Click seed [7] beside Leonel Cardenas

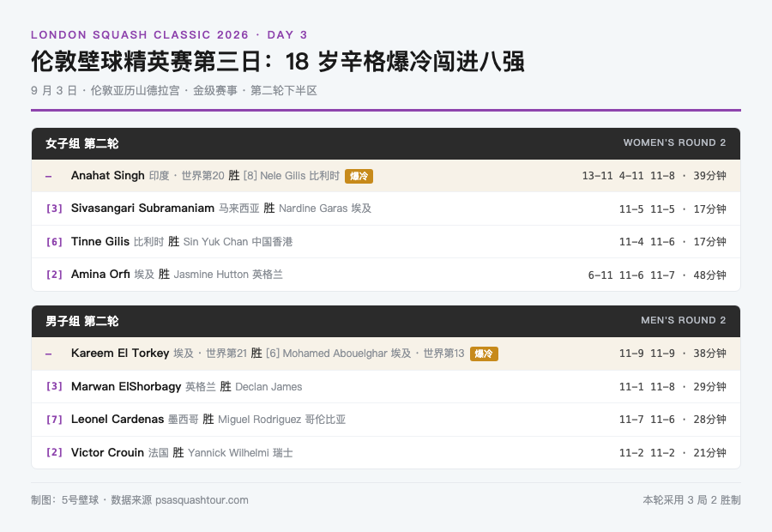(54, 420)
